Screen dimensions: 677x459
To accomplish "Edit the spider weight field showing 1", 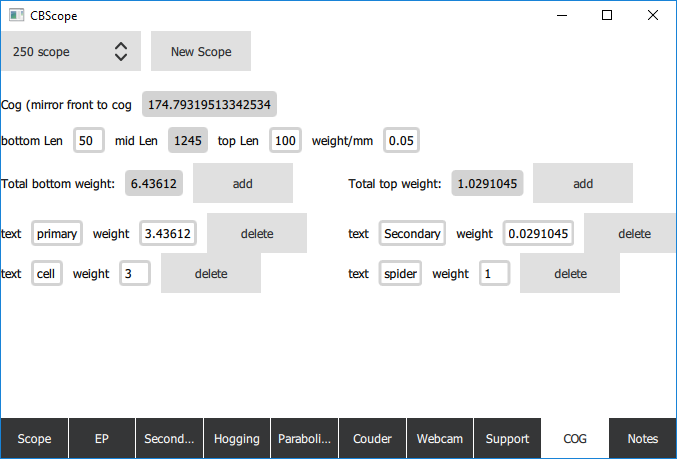I will (494, 273).
